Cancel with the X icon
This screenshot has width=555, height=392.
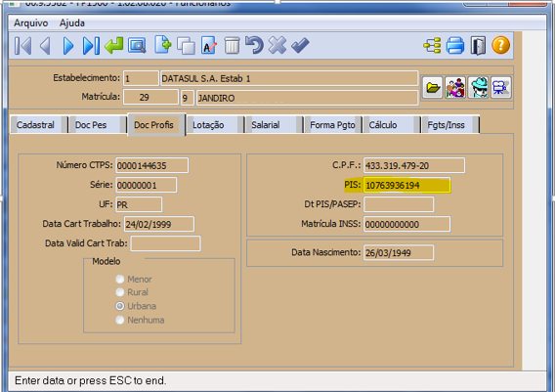coord(277,45)
